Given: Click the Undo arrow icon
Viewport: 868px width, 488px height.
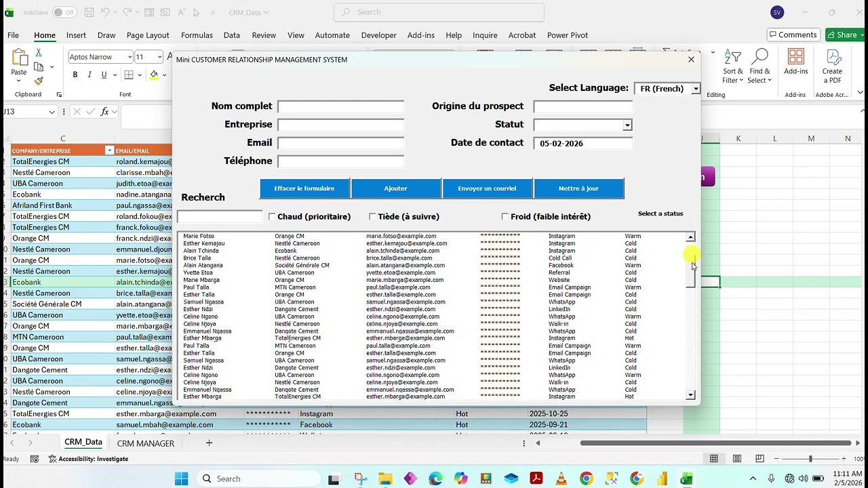Looking at the screenshot, I should [x=106, y=12].
